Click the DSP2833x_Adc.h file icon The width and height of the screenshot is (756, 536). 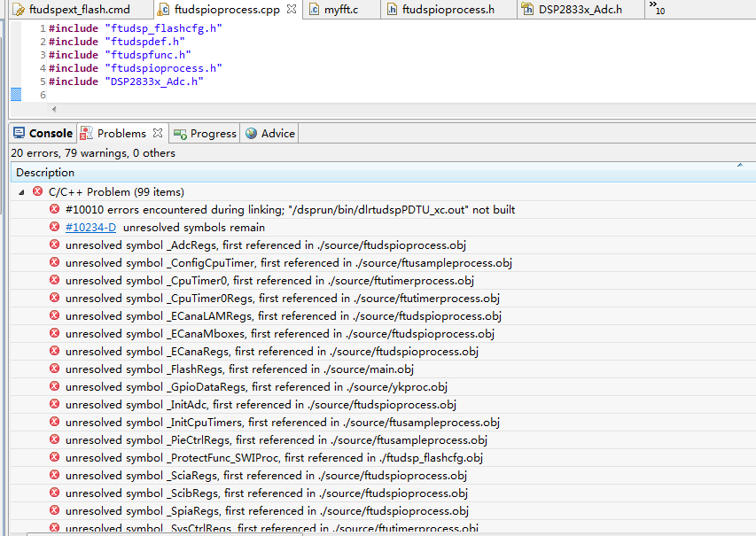(528, 9)
